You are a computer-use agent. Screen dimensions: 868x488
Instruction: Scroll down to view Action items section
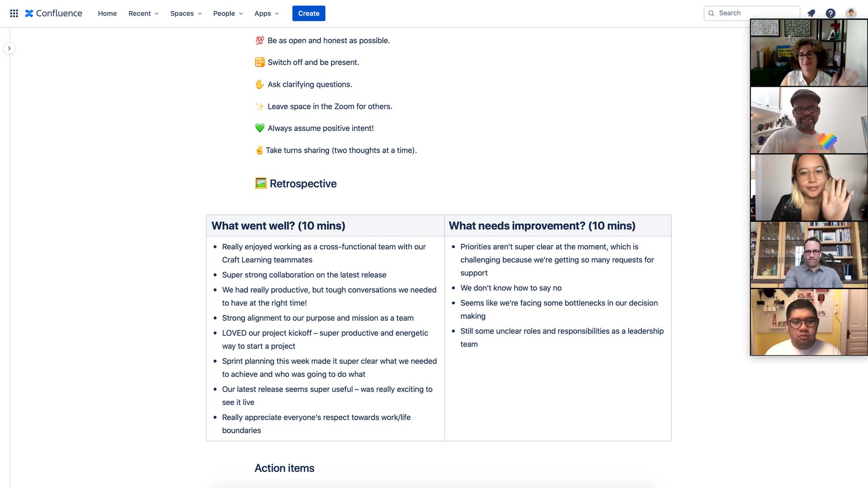(x=284, y=468)
